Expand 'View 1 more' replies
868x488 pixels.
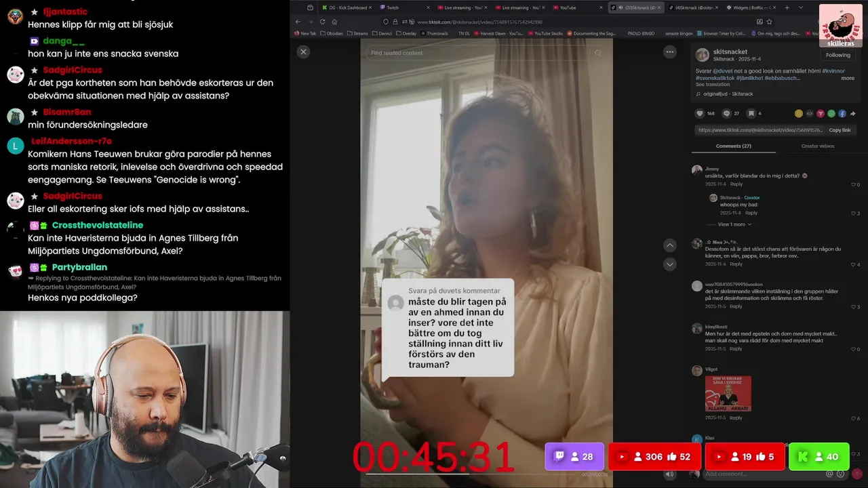click(x=734, y=224)
